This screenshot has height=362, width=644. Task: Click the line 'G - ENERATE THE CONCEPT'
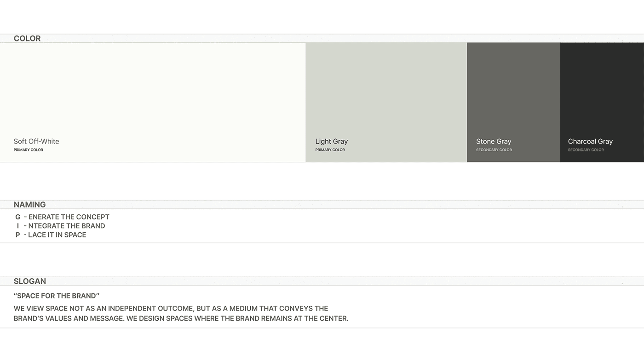63,217
